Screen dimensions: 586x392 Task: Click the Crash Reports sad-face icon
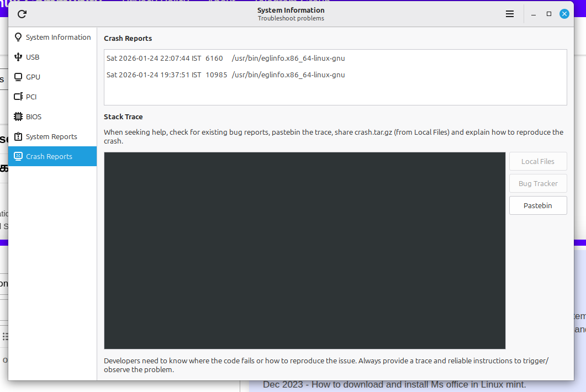(x=18, y=156)
